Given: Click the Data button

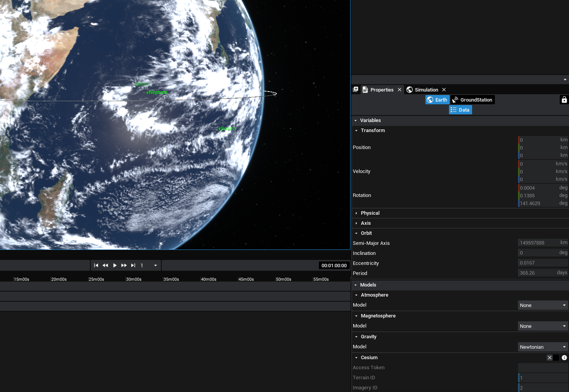Looking at the screenshot, I should tap(460, 110).
